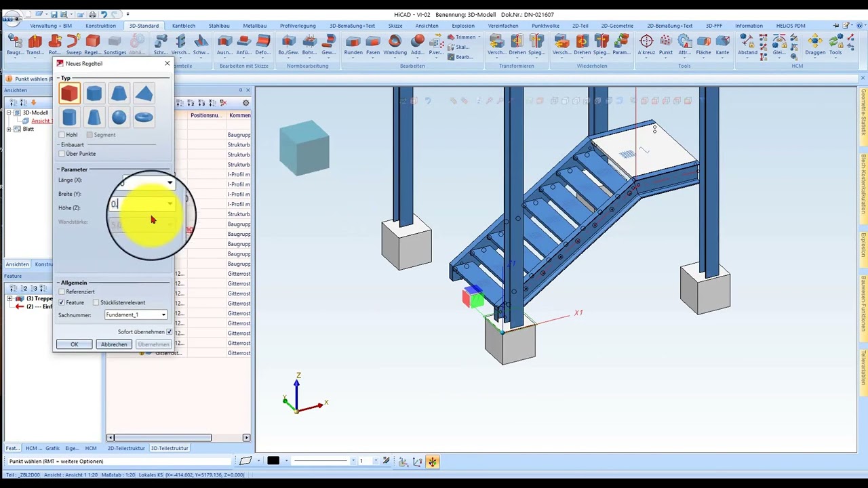Click the black color swatch
The image size is (868, 488).
pyautogui.click(x=273, y=461)
